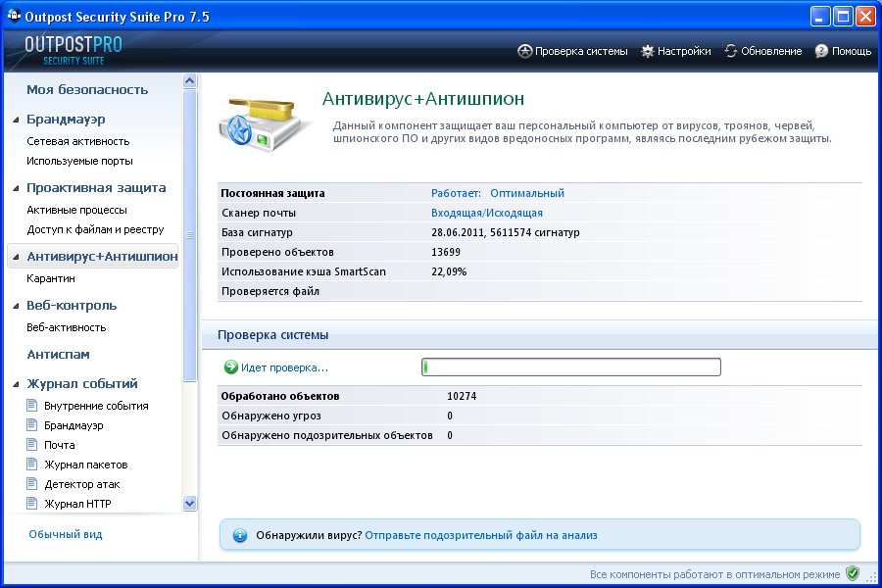Collapse the Проактивная защита section arrow

coord(16,188)
